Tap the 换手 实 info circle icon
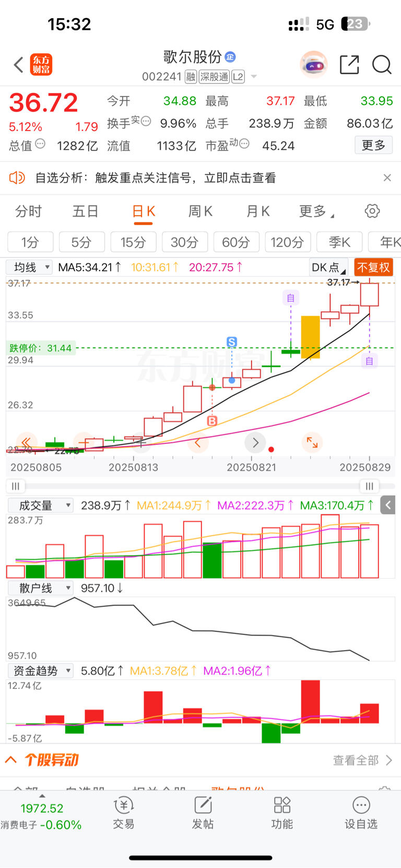 click(146, 121)
